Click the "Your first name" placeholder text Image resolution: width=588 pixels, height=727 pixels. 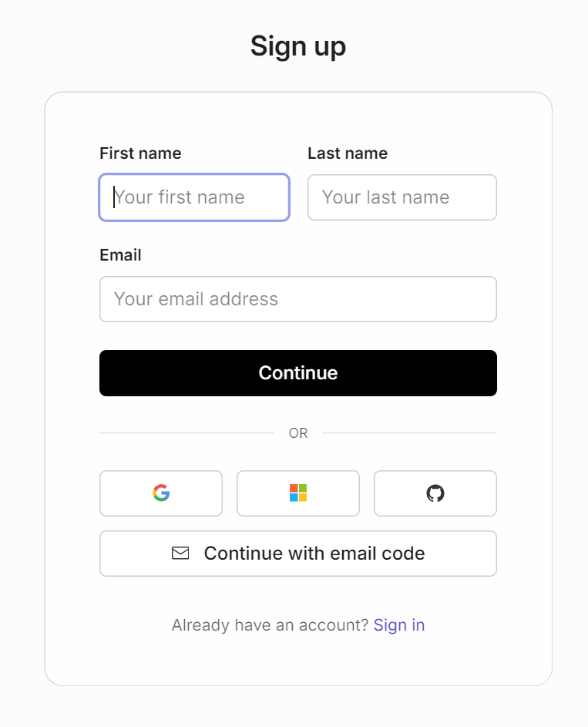pyautogui.click(x=180, y=197)
